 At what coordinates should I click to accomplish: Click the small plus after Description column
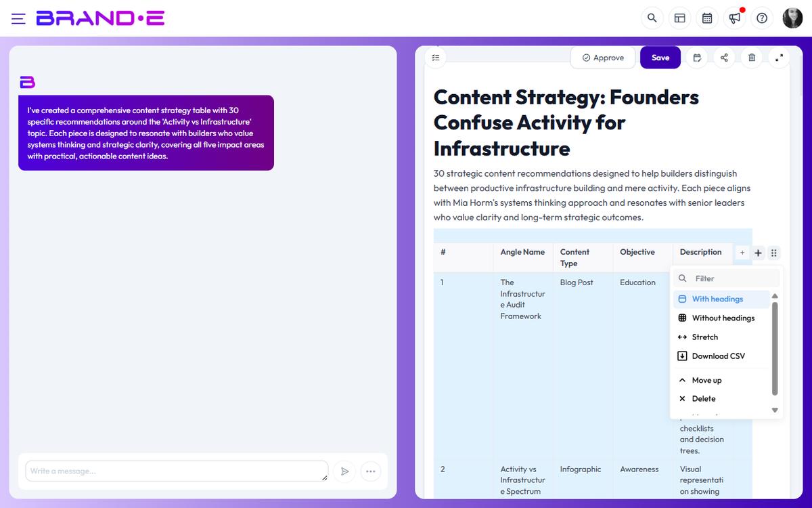742,253
